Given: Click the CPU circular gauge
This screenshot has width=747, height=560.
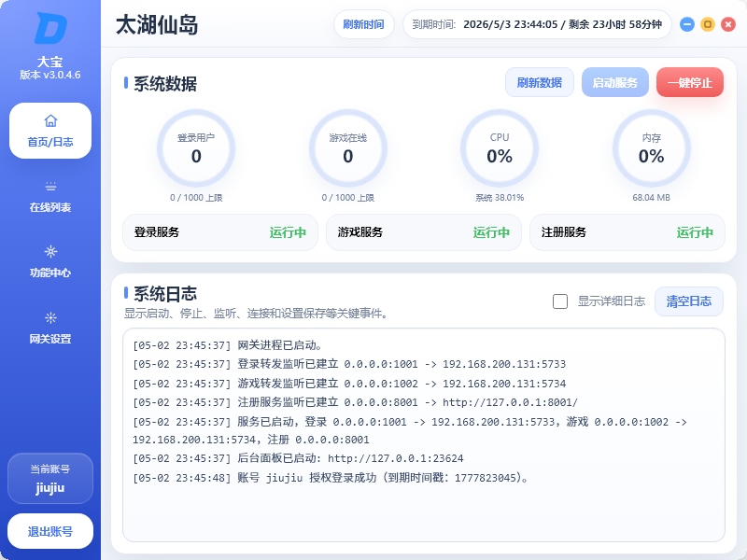Looking at the screenshot, I should click(x=500, y=148).
